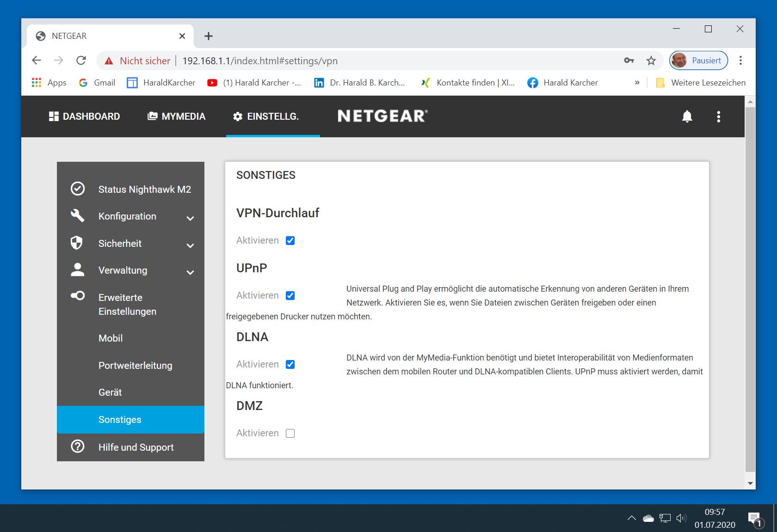777x532 pixels.
Task: Click the Nicht sicher warning icon
Action: click(109, 61)
